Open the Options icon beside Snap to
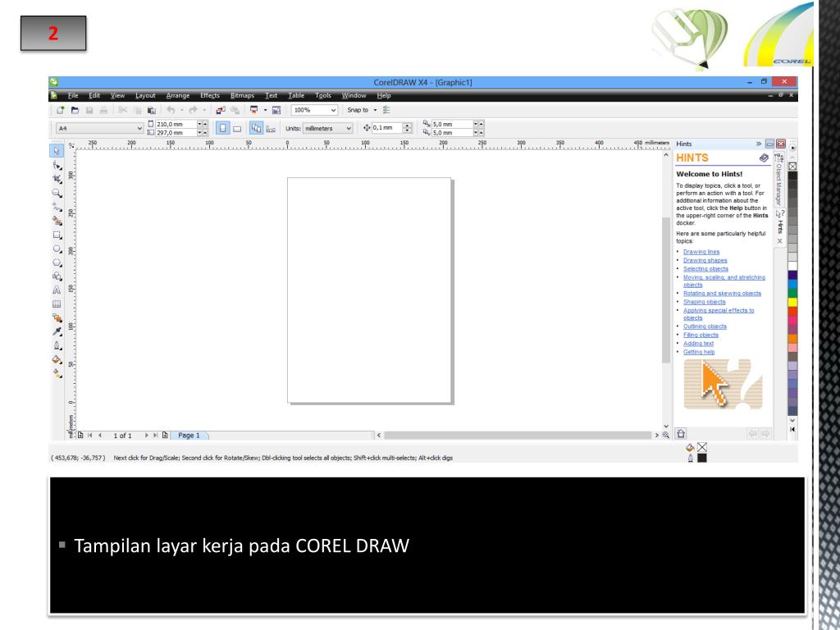 click(386, 110)
